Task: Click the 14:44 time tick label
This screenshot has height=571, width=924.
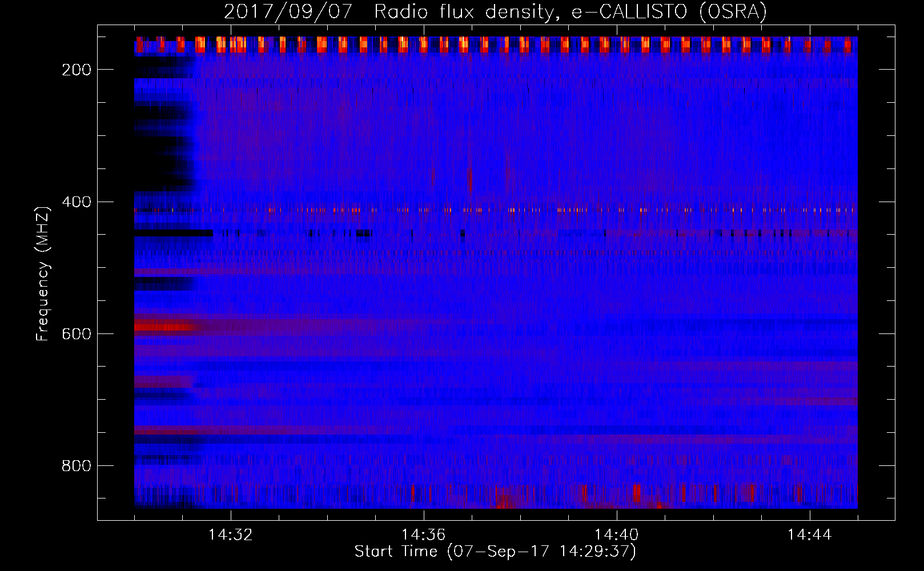Action: point(810,534)
